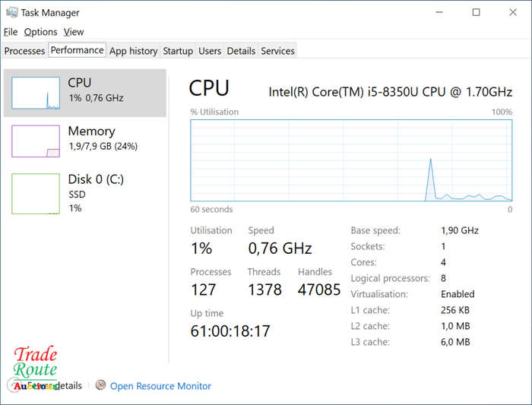Select the CPU mini graph thumbnail
Viewport: 532px width, 405px height.
coord(36,93)
